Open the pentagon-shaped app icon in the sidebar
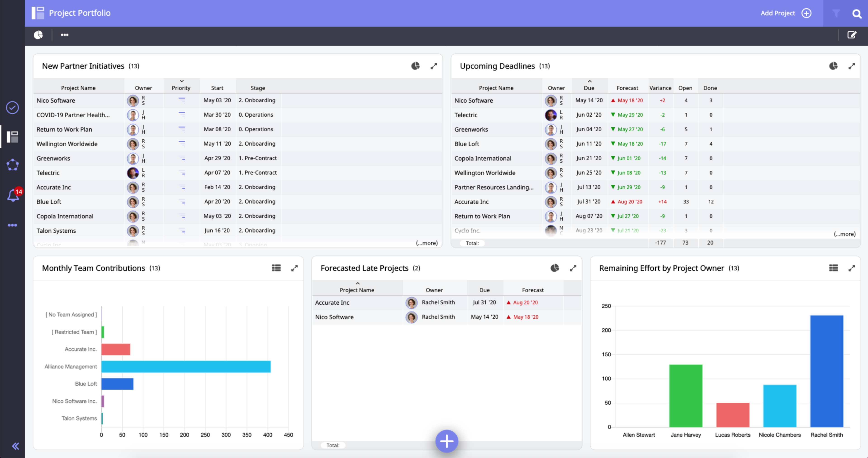Image resolution: width=868 pixels, height=458 pixels. pyautogui.click(x=12, y=165)
